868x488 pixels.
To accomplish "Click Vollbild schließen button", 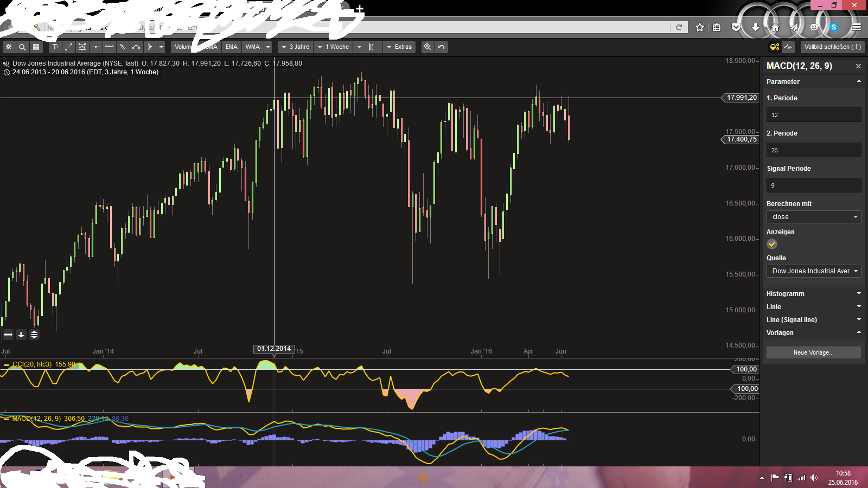I will (x=832, y=47).
